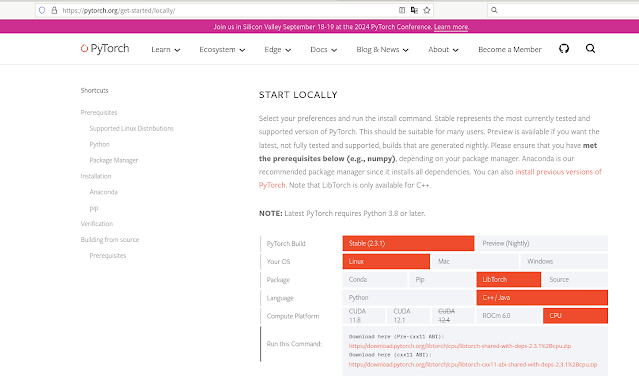Select Stable (2.3.1) build

[x=408, y=243]
